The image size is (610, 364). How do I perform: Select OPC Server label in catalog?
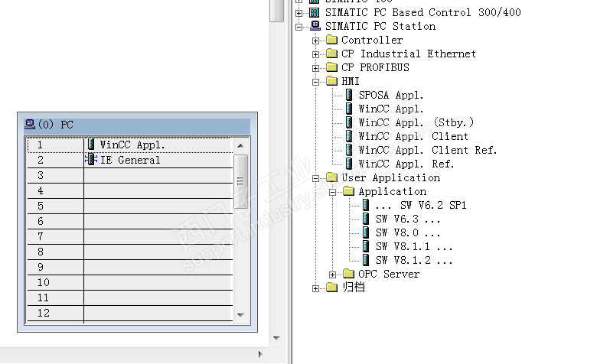[x=389, y=274]
